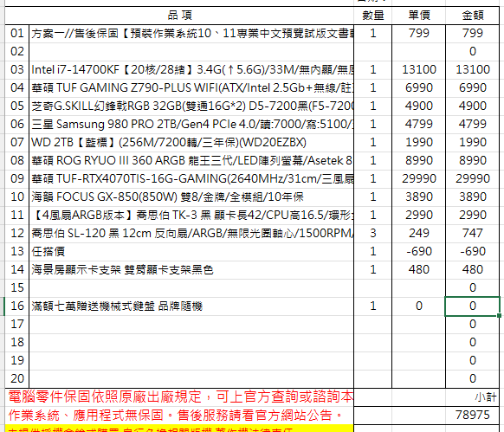The height and width of the screenshot is (432, 504).
Task: Select the unit price 799 cell
Action: pyautogui.click(x=419, y=33)
